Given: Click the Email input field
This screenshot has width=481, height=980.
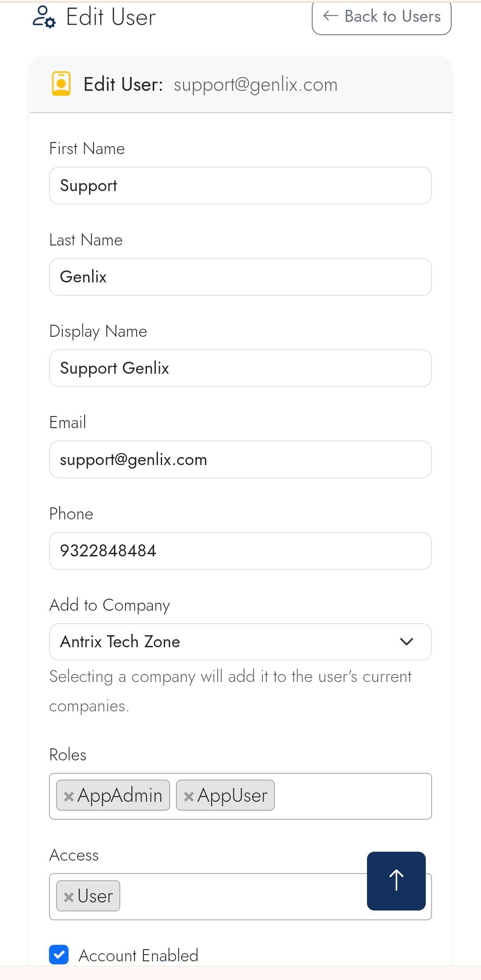Looking at the screenshot, I should coord(240,460).
